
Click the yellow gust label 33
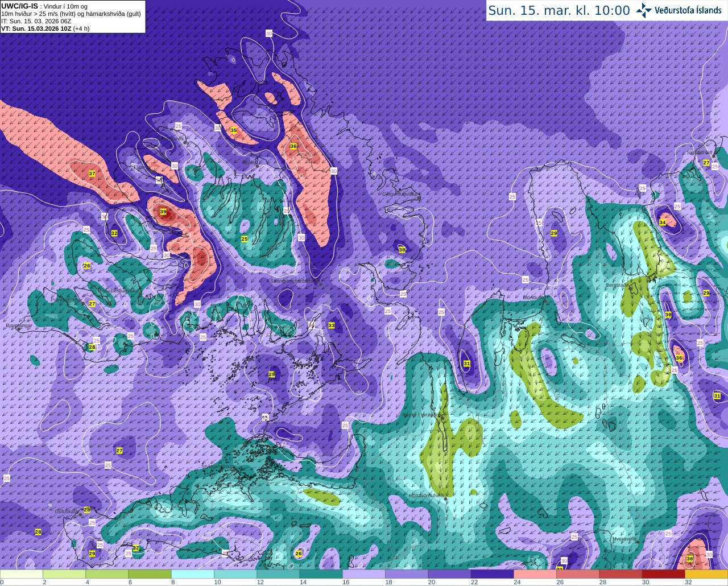pyautogui.click(x=332, y=325)
